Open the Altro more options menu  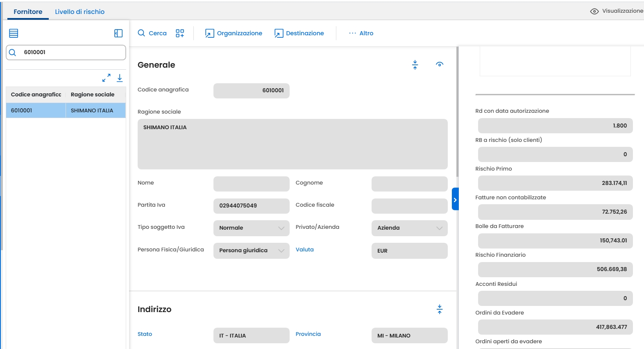click(x=361, y=33)
